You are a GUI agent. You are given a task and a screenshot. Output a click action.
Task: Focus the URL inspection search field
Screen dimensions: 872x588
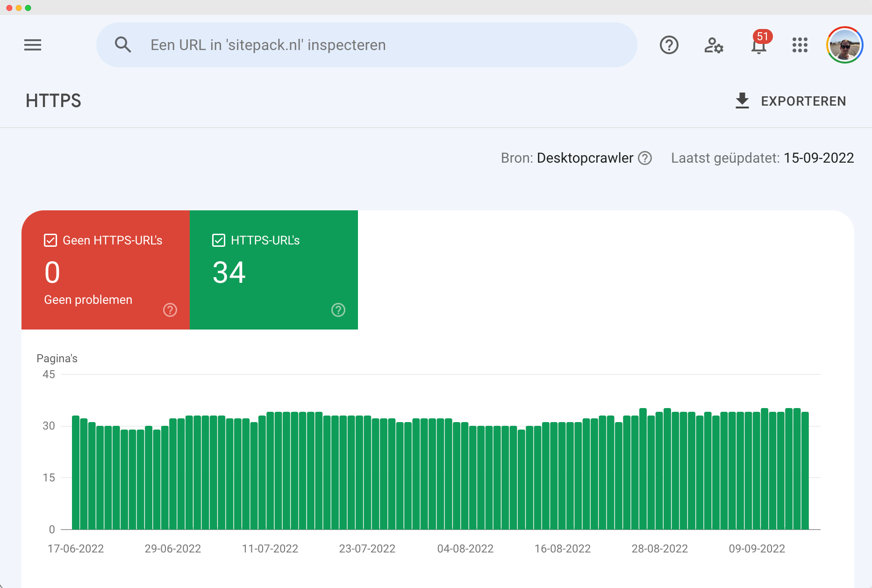pos(366,45)
